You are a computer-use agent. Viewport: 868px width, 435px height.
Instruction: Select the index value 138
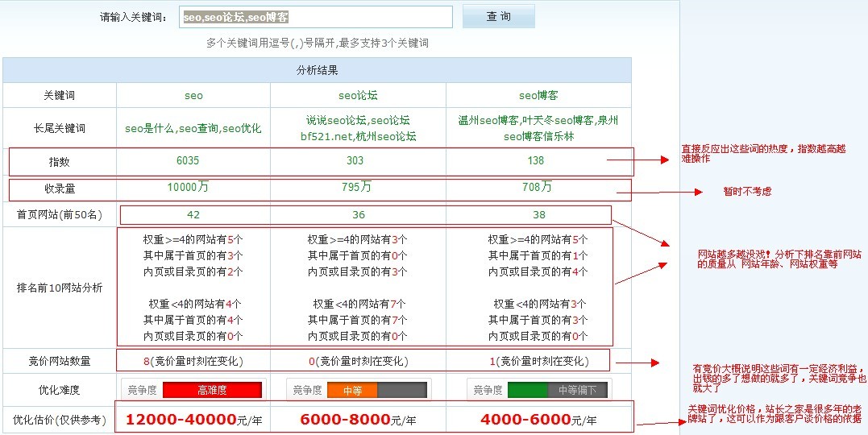click(x=536, y=160)
